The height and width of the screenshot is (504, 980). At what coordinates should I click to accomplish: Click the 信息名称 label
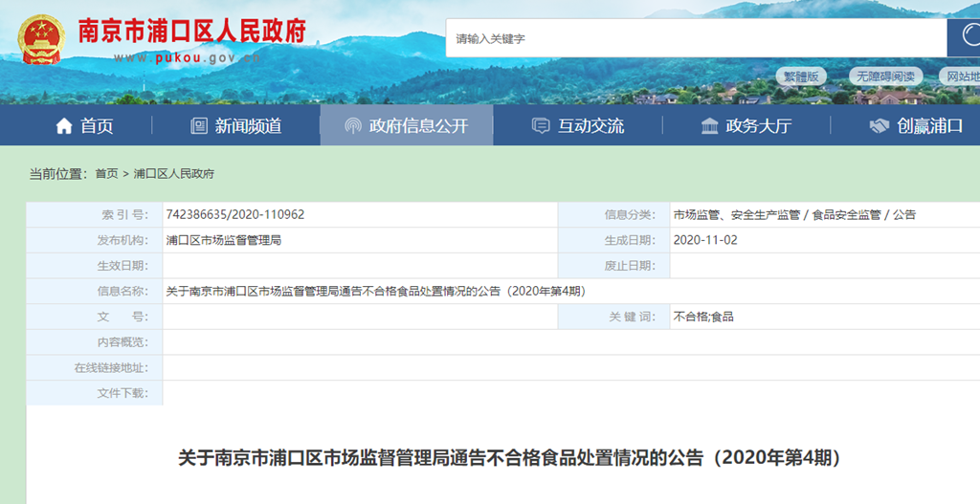pyautogui.click(x=122, y=291)
